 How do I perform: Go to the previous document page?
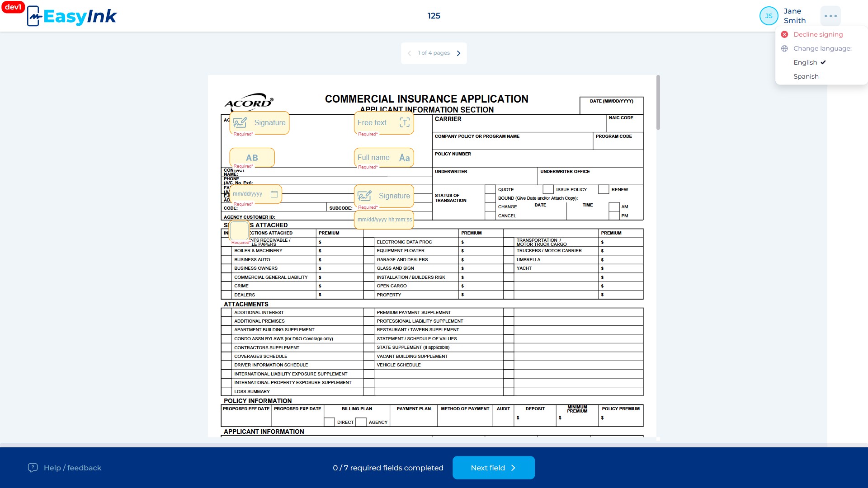tap(409, 53)
